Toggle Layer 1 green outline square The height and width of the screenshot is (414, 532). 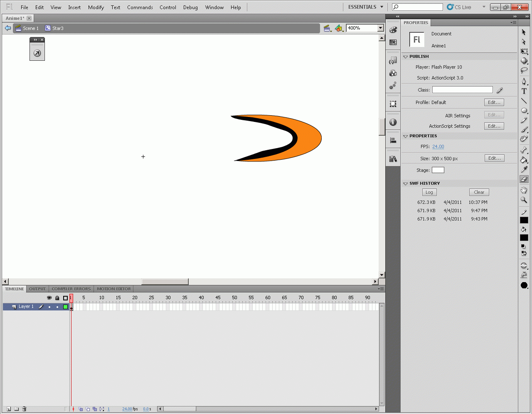pos(65,307)
